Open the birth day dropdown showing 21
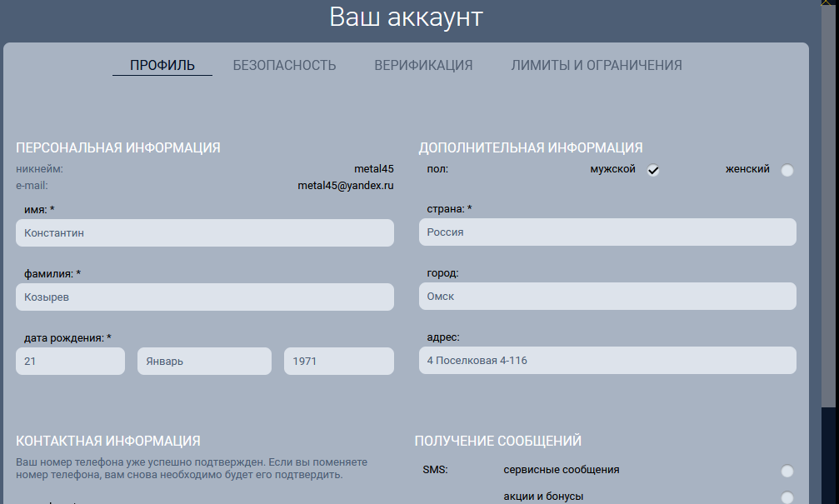Image resolution: width=839 pixels, height=504 pixels. [x=70, y=362]
